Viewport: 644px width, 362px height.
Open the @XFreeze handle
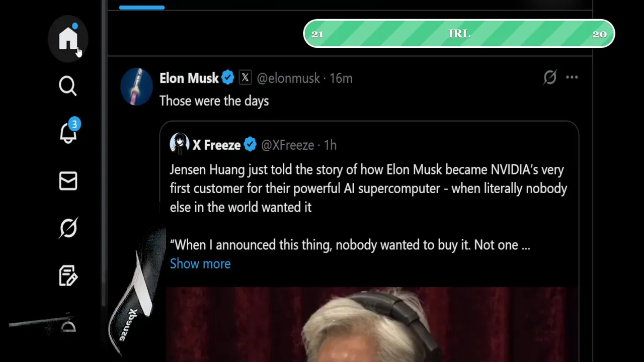(287, 145)
